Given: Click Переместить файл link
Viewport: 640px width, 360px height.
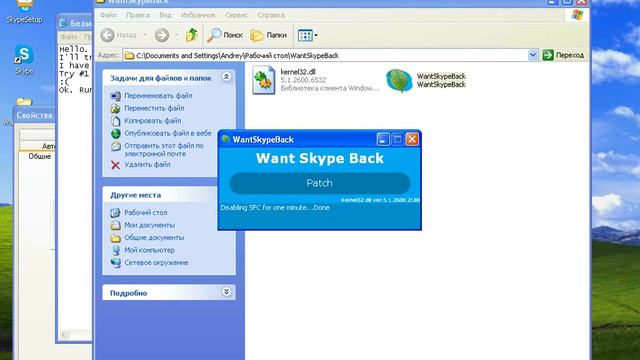Looking at the screenshot, I should (154, 108).
